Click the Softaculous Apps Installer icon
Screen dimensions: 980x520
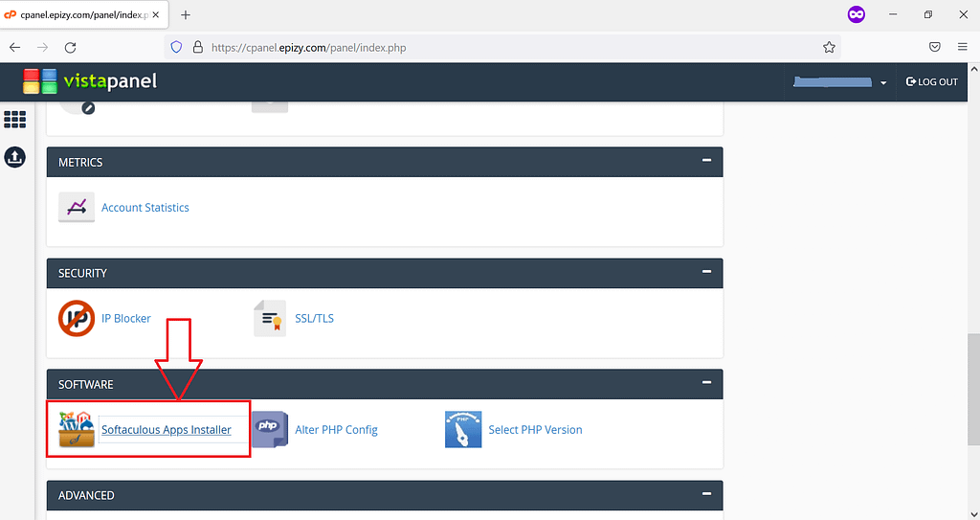point(77,429)
